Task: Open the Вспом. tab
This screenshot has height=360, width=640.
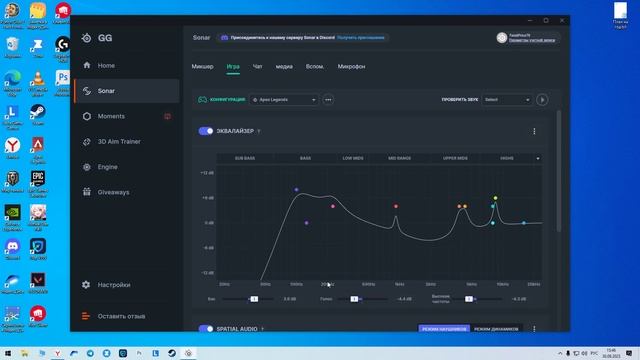Action: (315, 67)
